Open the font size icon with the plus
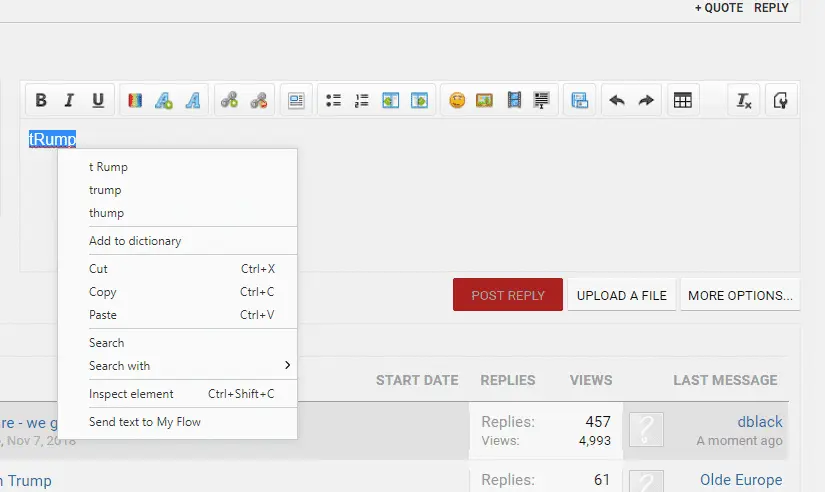Viewport: 825px width, 492px height. [164, 100]
